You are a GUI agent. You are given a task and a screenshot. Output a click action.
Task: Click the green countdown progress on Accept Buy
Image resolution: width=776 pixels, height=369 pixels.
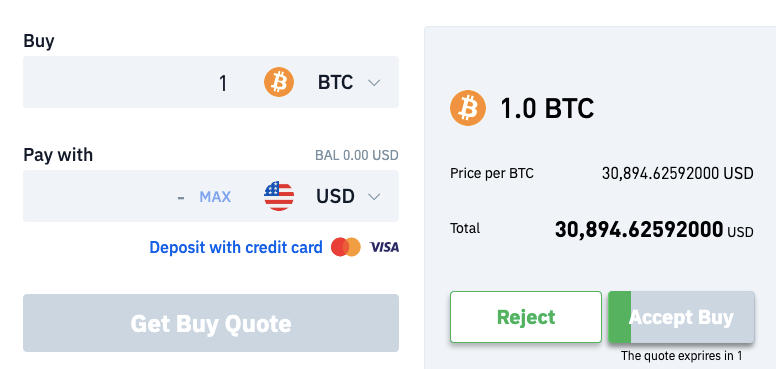(x=620, y=317)
